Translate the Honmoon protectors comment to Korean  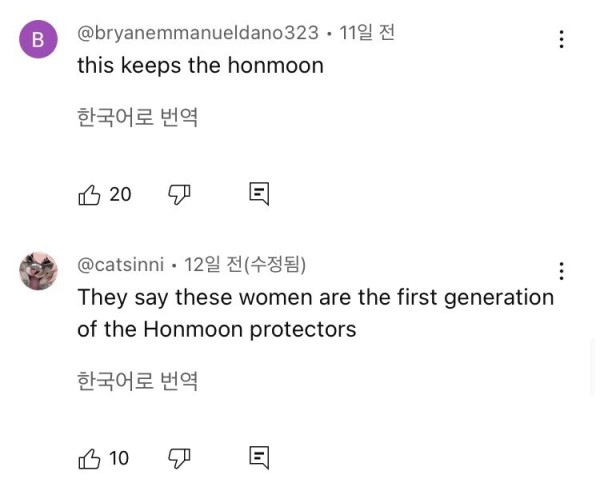point(137,381)
